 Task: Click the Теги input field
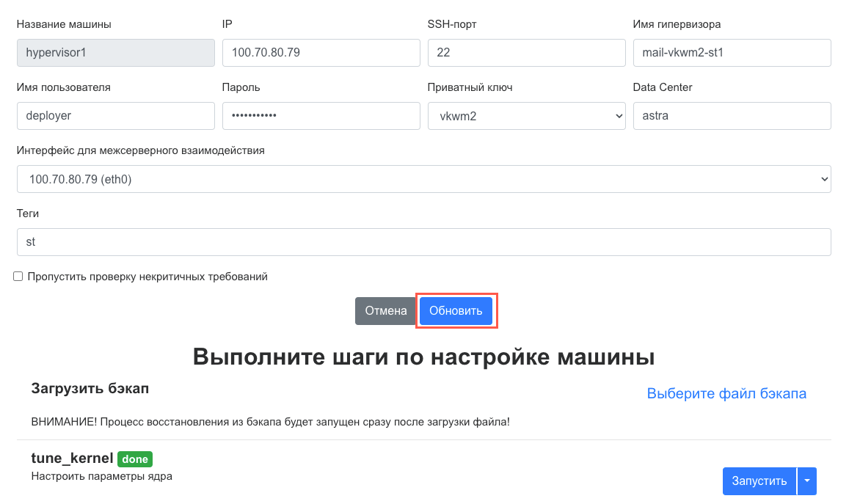tap(423, 242)
